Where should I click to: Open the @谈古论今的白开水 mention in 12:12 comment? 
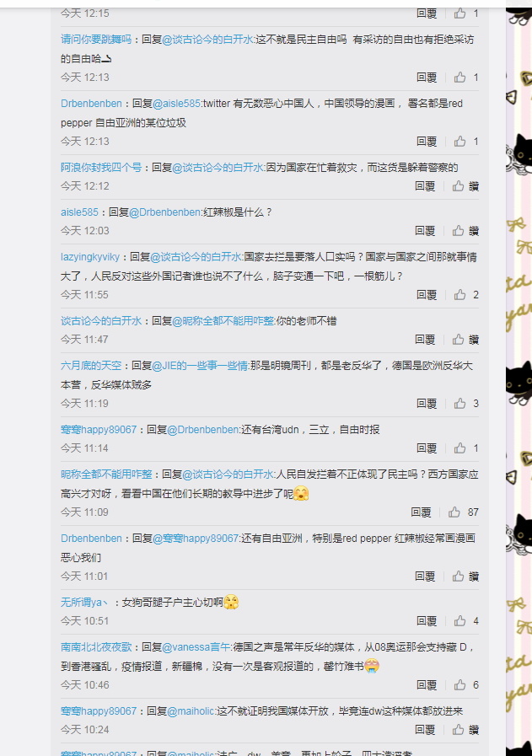[x=218, y=168]
